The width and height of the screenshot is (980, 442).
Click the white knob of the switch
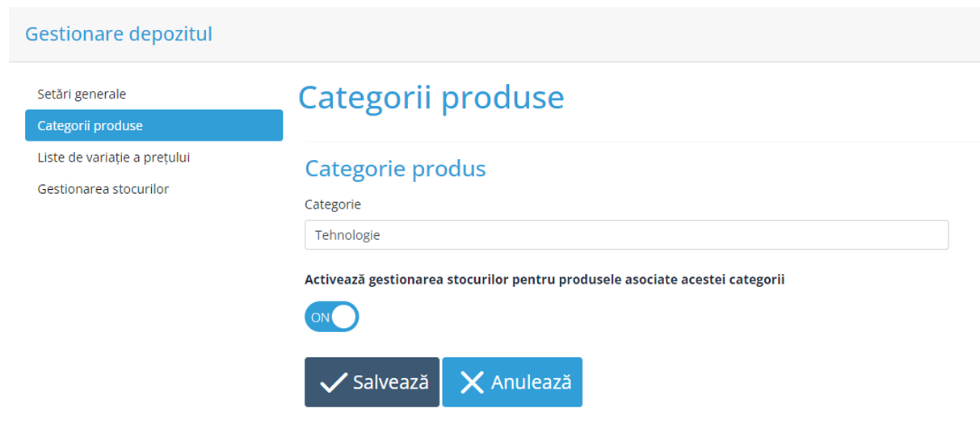coord(344,317)
